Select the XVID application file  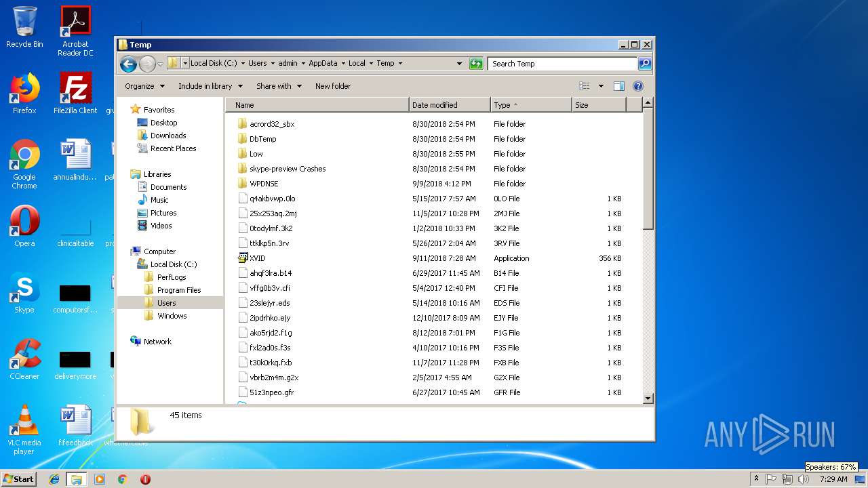click(257, 258)
